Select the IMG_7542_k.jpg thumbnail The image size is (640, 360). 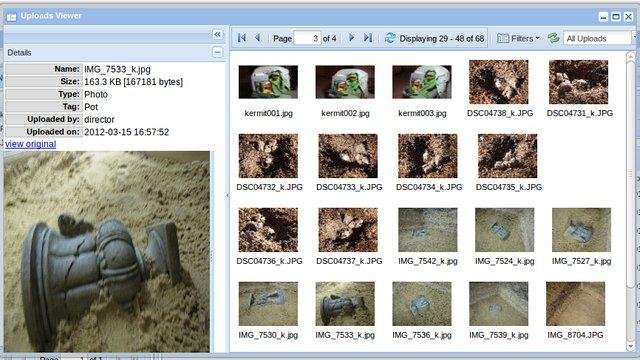coord(428,230)
